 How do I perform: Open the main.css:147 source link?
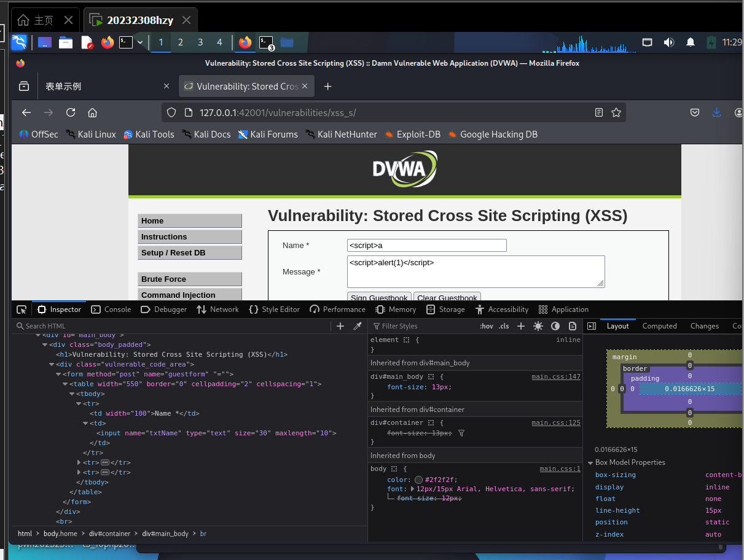point(555,376)
